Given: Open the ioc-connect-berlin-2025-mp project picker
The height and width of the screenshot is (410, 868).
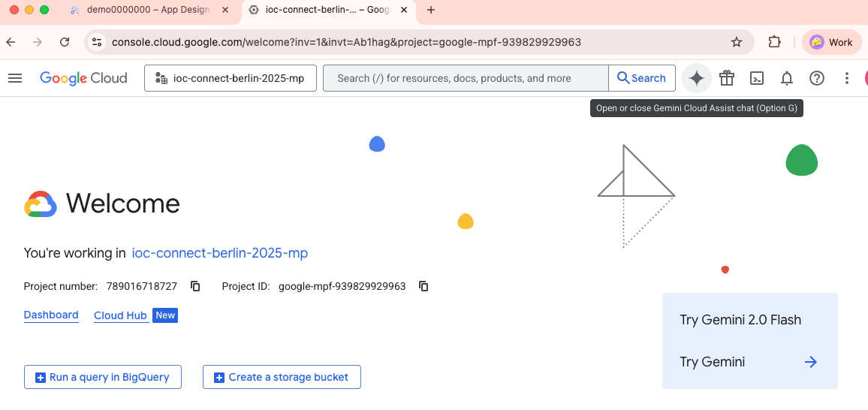Looking at the screenshot, I should tap(231, 78).
